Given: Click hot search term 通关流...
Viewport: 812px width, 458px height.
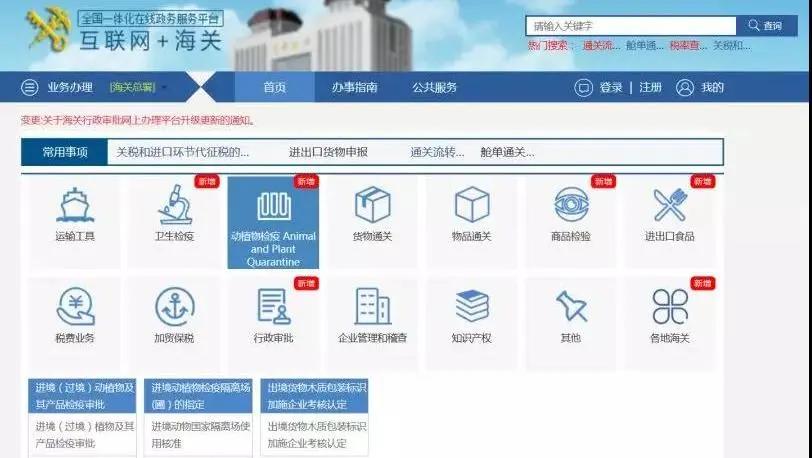Looking at the screenshot, I should pos(601,46).
